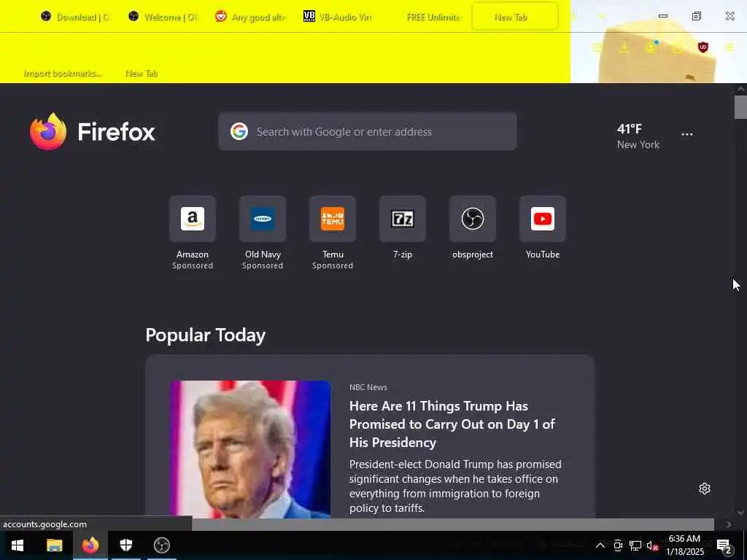This screenshot has width=747, height=560.
Task: Open the '11 Things Trump Has Promised' headline
Action: tap(452, 424)
